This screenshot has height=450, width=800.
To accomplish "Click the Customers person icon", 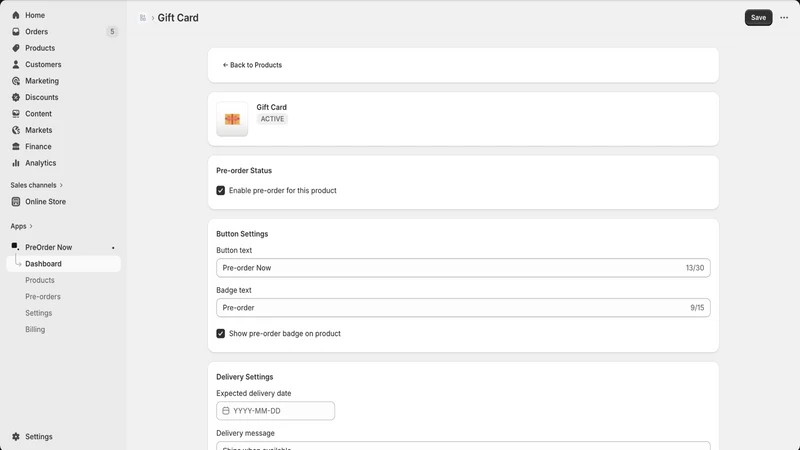I will pos(16,64).
